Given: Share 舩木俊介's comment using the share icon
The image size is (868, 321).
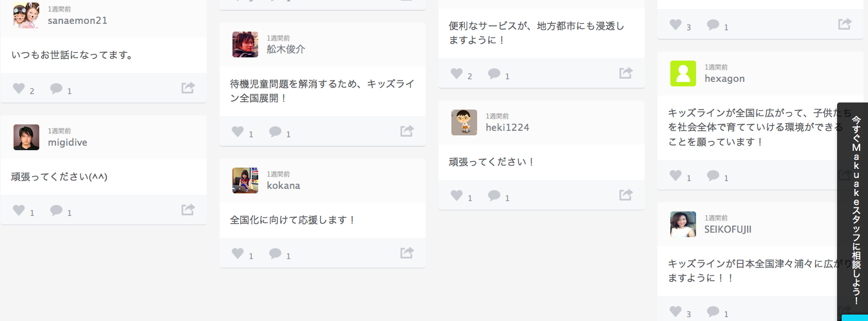Looking at the screenshot, I should point(407,131).
